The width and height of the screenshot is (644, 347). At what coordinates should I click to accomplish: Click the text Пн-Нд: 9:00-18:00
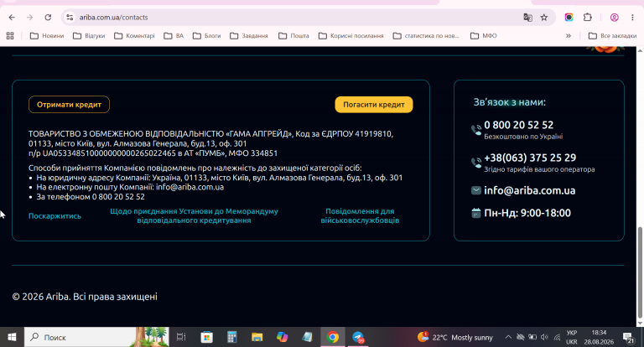point(527,213)
